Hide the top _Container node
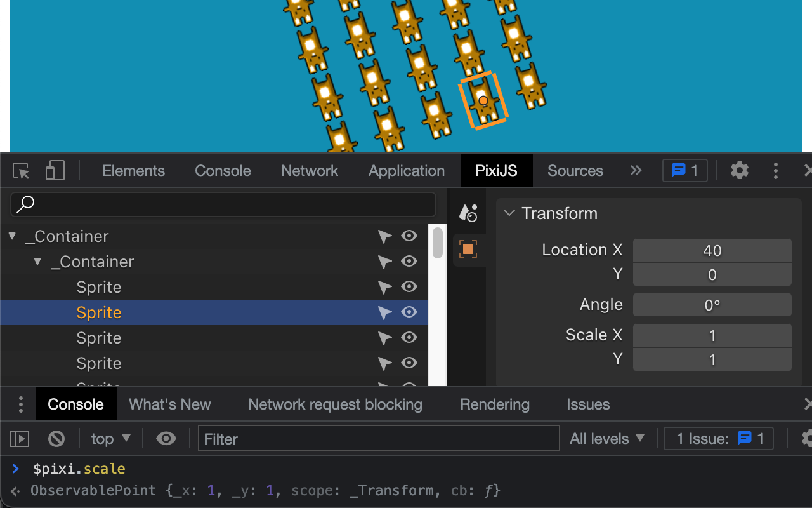The height and width of the screenshot is (508, 812). click(x=409, y=236)
